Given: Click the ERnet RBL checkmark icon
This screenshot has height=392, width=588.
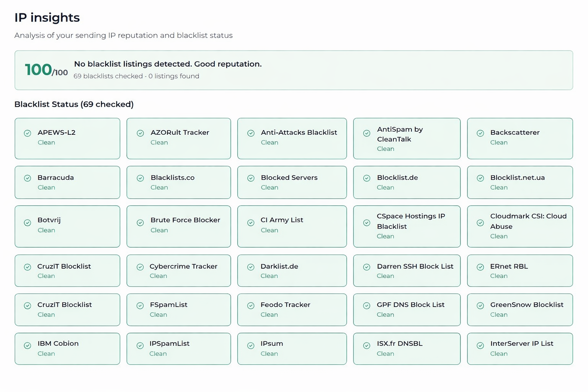Looking at the screenshot, I should [480, 267].
